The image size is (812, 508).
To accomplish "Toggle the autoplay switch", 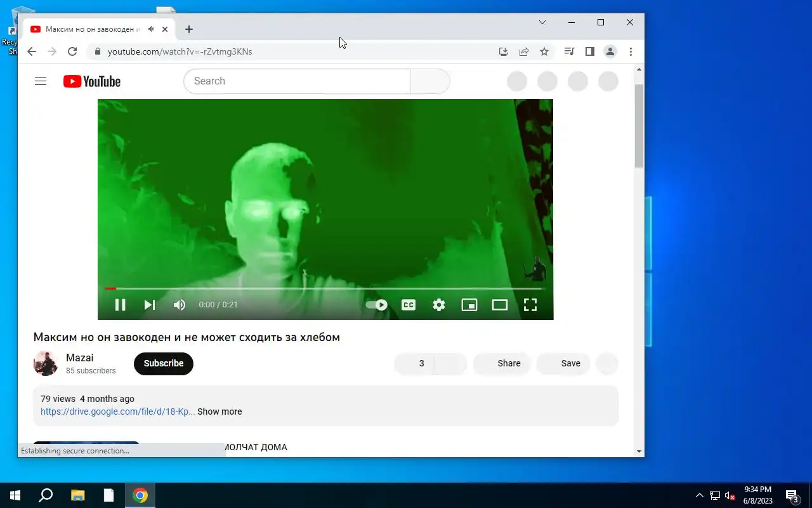I will 377,305.
